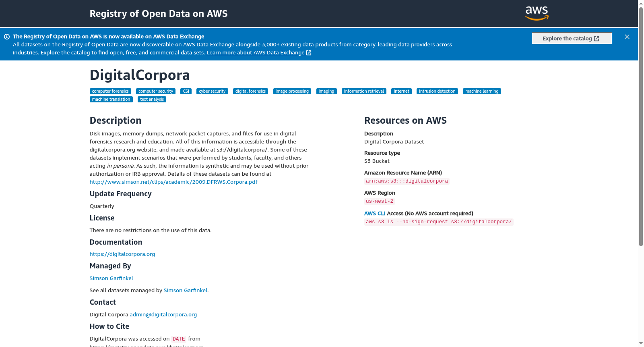
Task: Click the Managed By heading
Action: point(110,266)
